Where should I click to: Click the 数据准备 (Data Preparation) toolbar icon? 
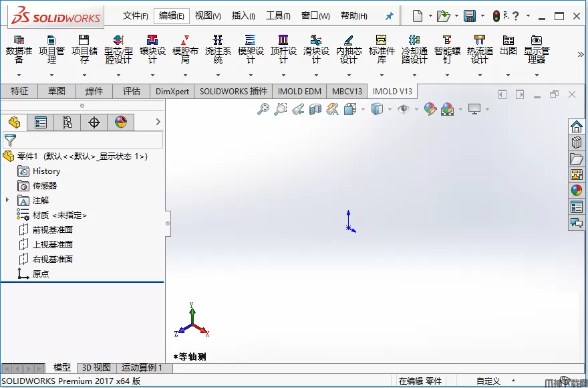coord(19,49)
